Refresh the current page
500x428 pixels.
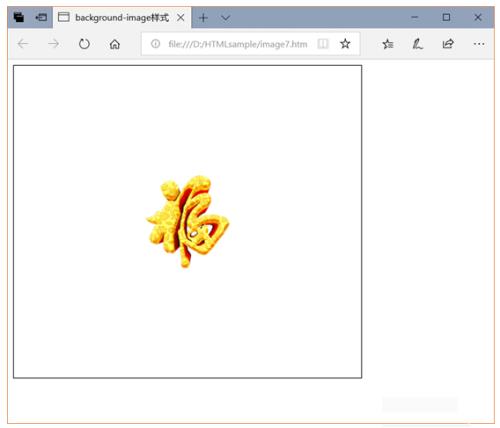click(x=84, y=44)
